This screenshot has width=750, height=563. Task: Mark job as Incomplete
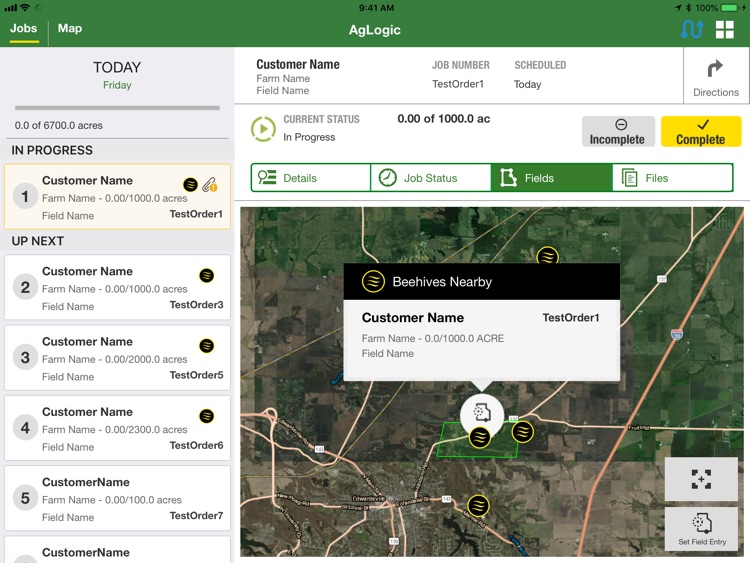[618, 132]
